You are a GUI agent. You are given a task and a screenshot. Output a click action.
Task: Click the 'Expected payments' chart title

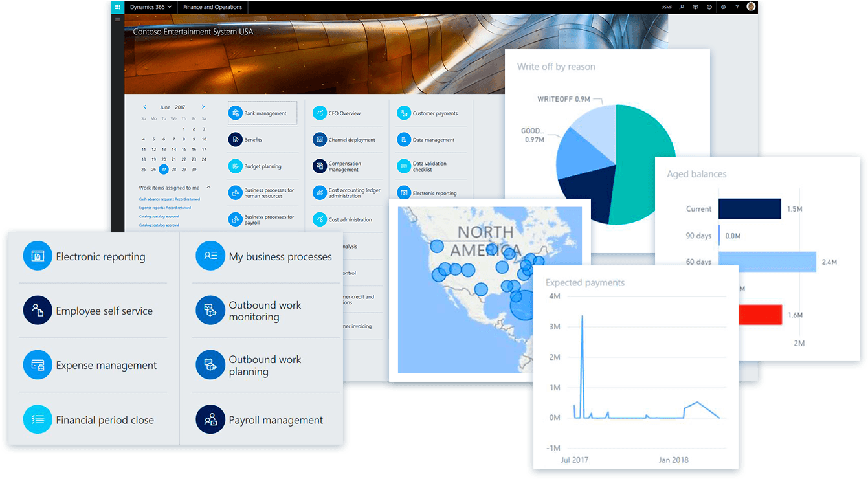pyautogui.click(x=585, y=283)
